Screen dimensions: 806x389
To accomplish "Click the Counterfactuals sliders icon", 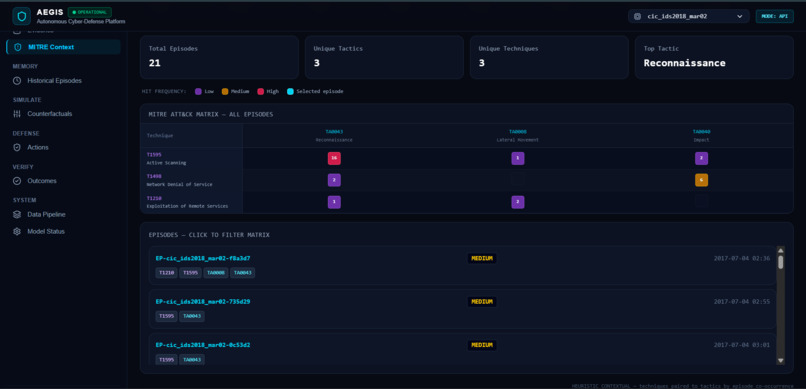I will point(17,114).
